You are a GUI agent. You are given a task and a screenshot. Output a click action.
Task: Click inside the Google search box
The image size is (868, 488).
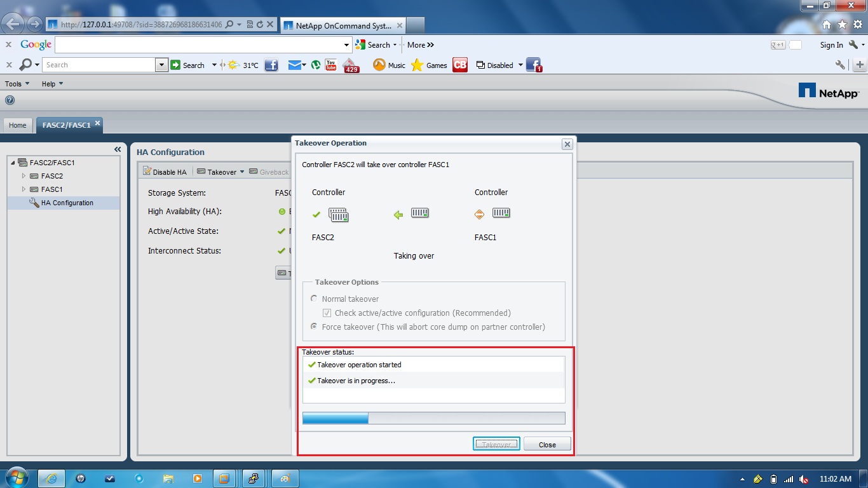tap(191, 45)
